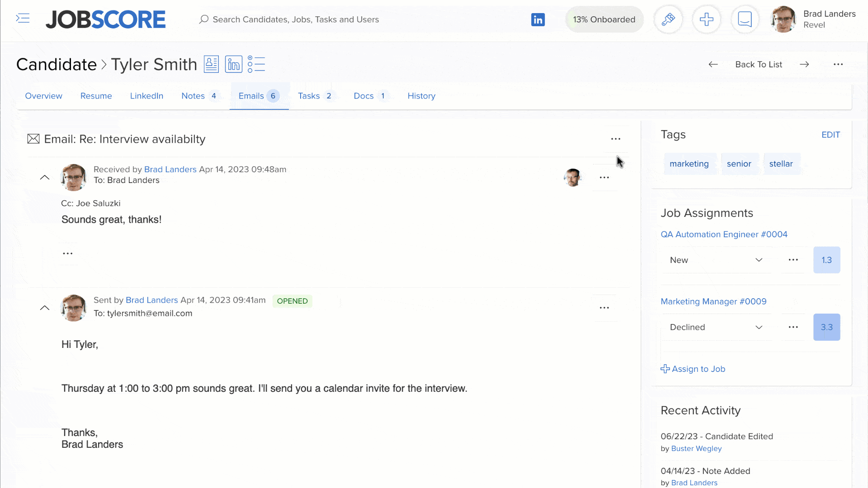The image size is (868, 488).
Task: Click the Candidate breadcrumb heading
Action: click(57, 64)
